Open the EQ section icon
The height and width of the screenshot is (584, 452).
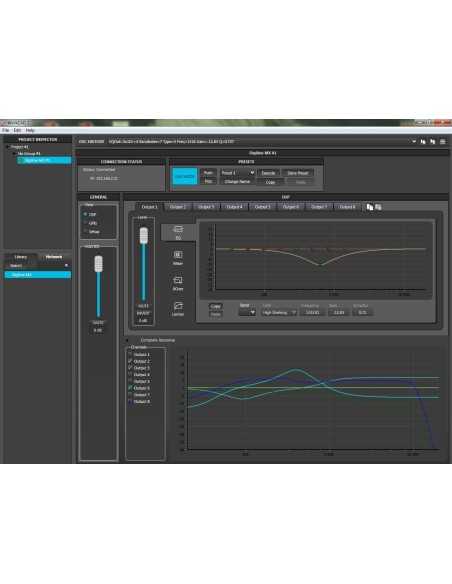tap(178, 229)
